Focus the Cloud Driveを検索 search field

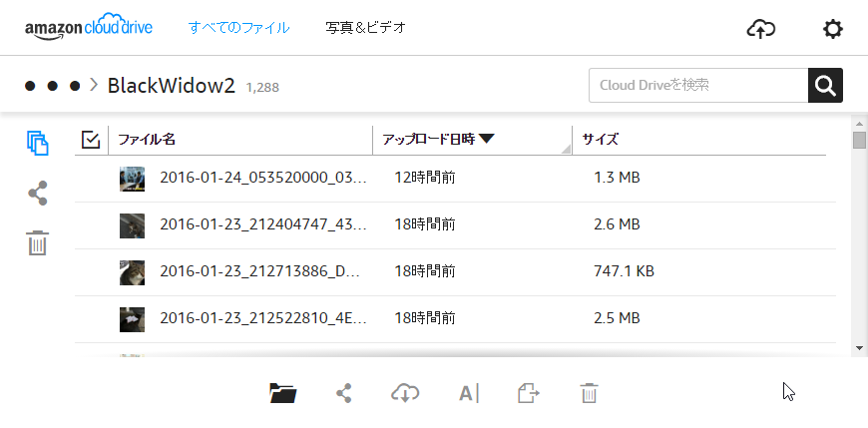point(698,85)
